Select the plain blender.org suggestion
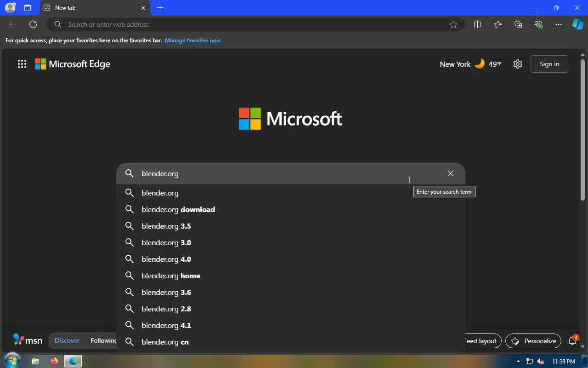The height and width of the screenshot is (368, 588). click(x=291, y=193)
